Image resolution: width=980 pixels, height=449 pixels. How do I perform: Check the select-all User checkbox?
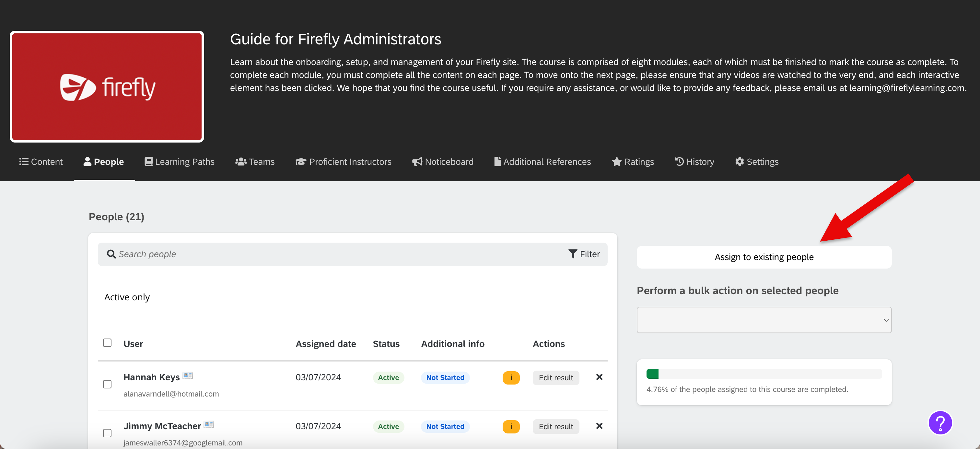point(107,342)
